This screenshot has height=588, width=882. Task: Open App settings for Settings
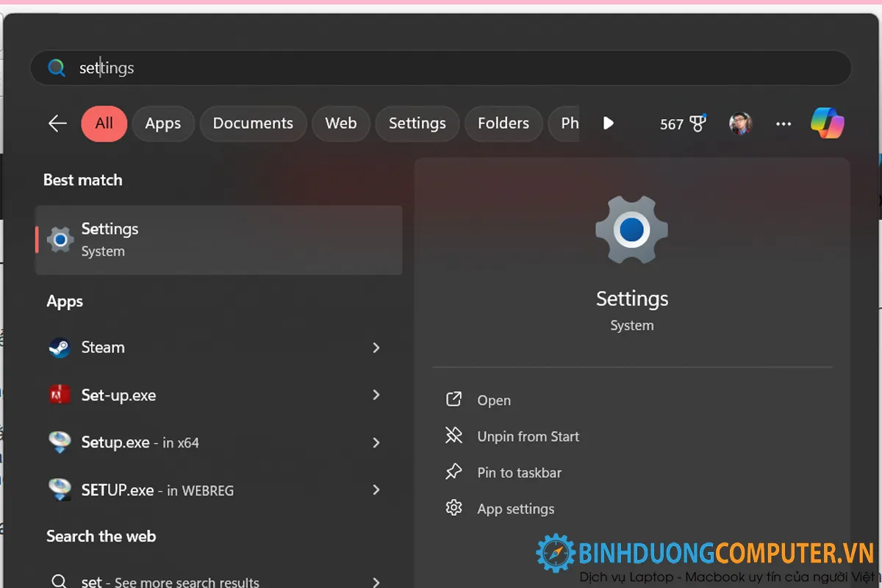[515, 509]
